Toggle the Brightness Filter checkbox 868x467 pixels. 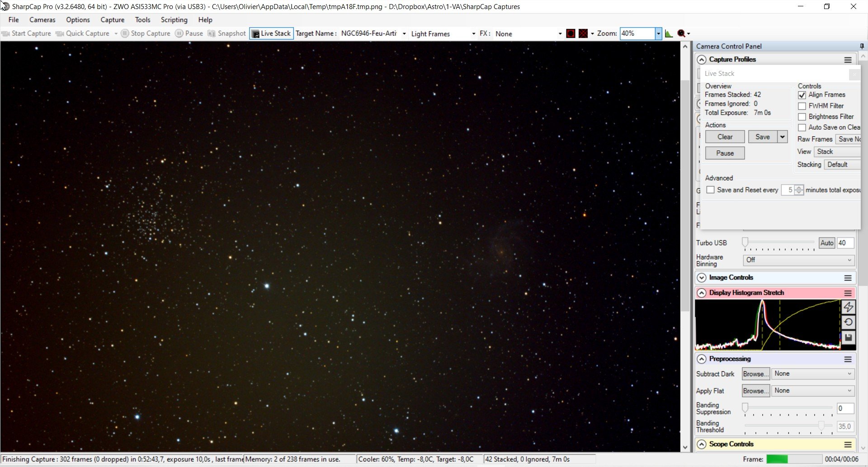coord(802,117)
